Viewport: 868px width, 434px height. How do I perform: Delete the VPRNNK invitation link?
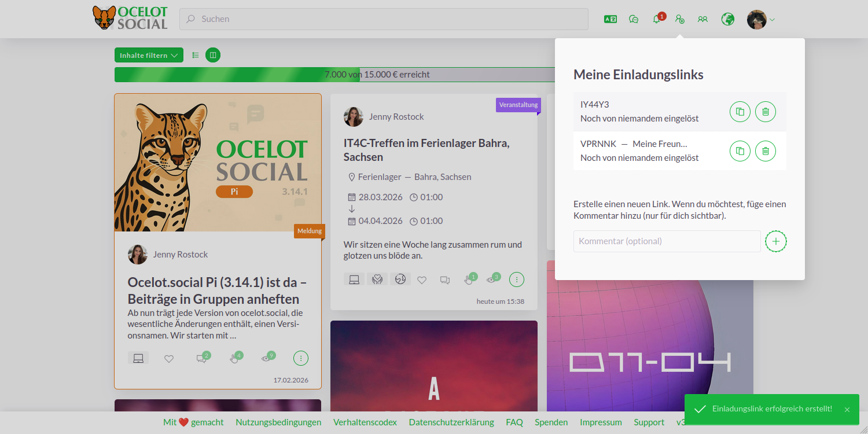tap(765, 151)
